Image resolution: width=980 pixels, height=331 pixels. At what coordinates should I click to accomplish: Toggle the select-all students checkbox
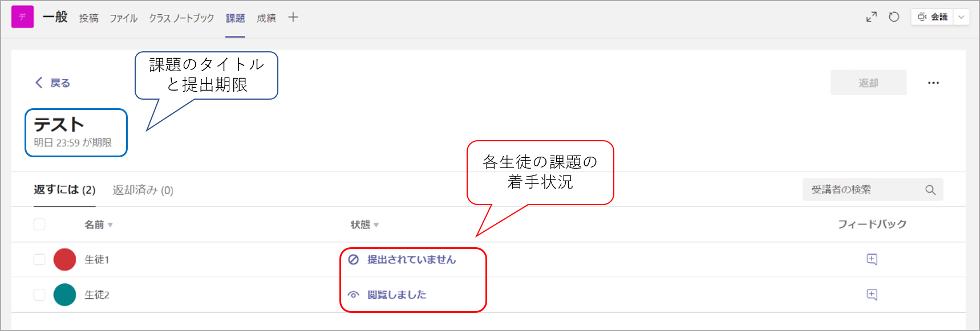coord(39,224)
